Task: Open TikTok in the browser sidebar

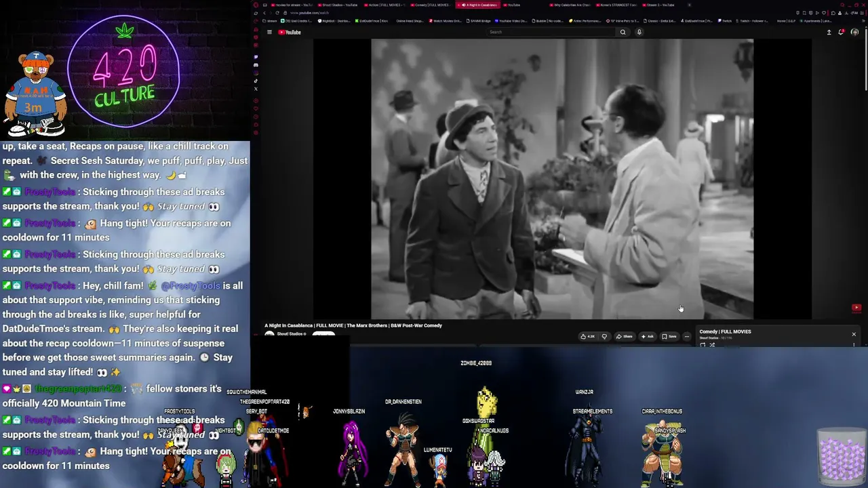Action: point(256,81)
